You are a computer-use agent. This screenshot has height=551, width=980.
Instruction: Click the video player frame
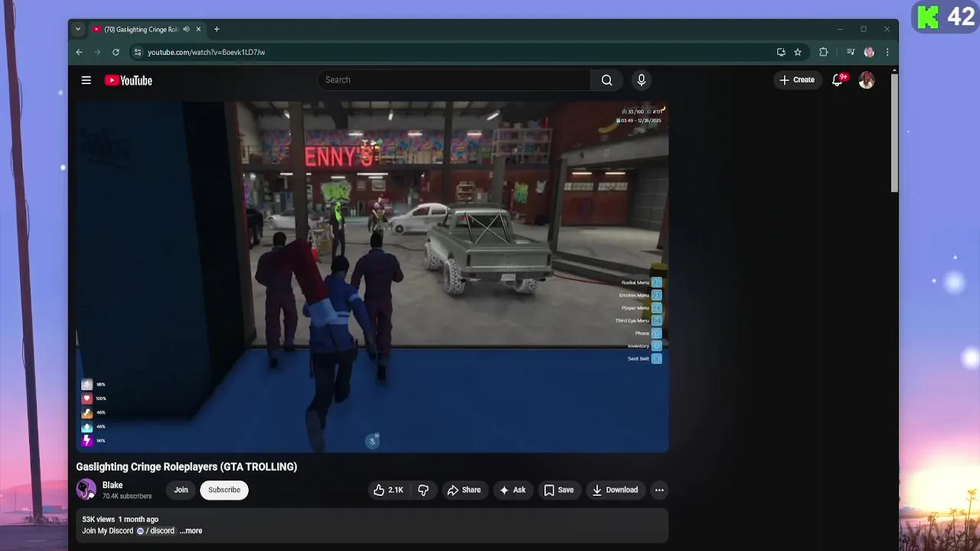[372, 276]
